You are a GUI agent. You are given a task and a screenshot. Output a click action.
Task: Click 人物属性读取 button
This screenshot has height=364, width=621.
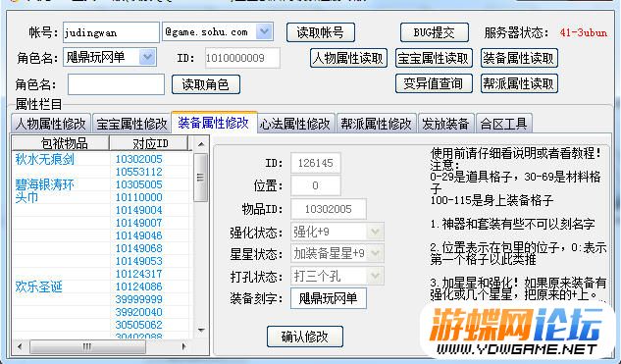point(348,58)
